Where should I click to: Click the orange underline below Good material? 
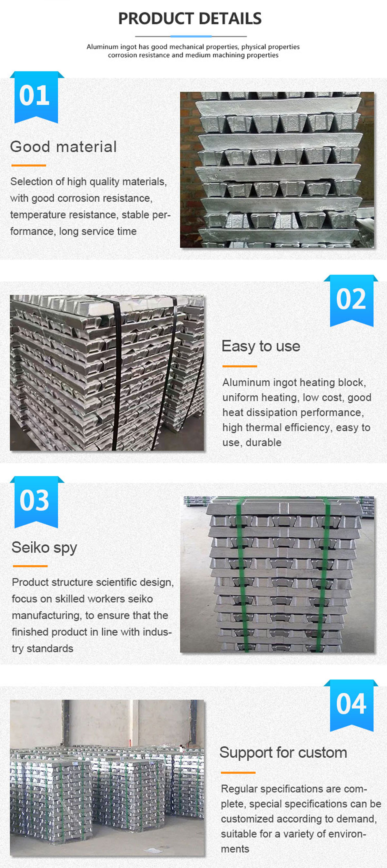(x=29, y=166)
